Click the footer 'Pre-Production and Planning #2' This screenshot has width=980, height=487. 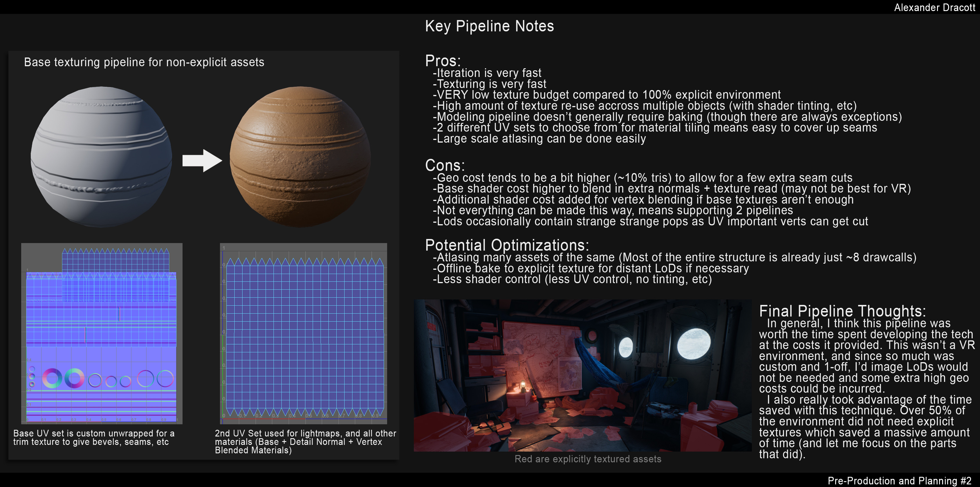[899, 481]
